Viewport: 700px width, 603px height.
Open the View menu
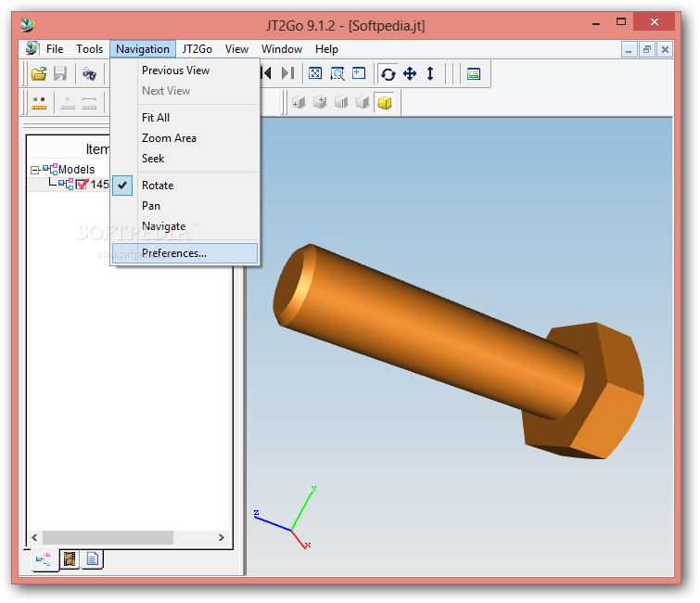click(236, 48)
